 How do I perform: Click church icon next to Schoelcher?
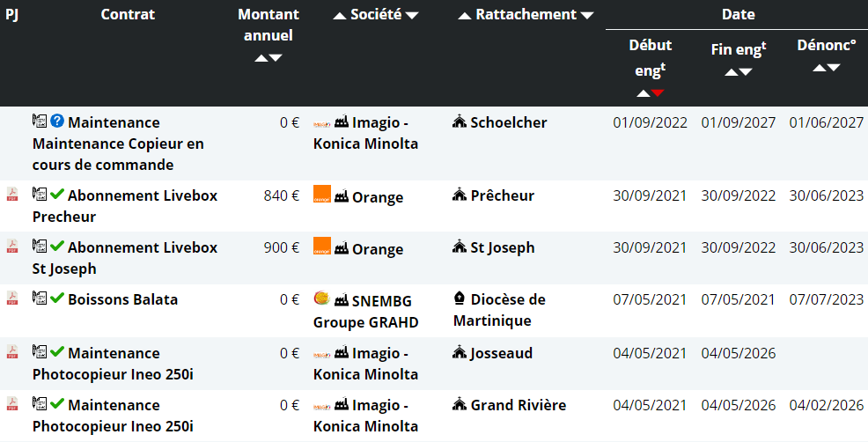point(460,122)
